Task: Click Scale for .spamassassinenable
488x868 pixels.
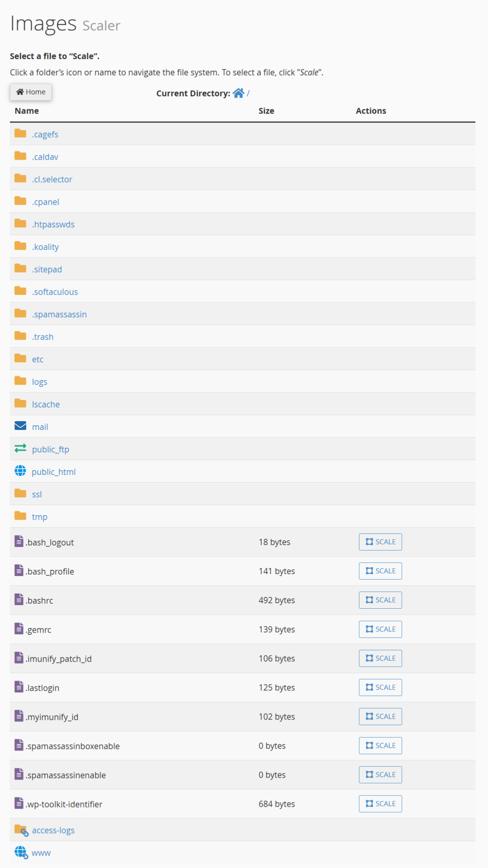Action: point(380,775)
